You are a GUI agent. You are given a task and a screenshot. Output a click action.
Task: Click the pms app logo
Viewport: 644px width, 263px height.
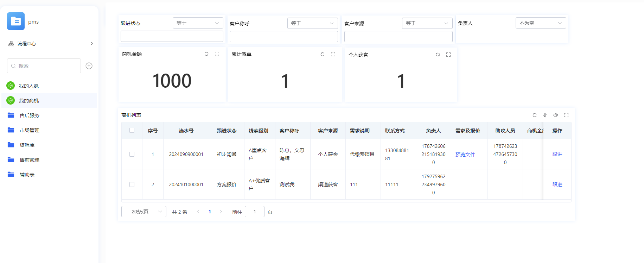coord(16,21)
